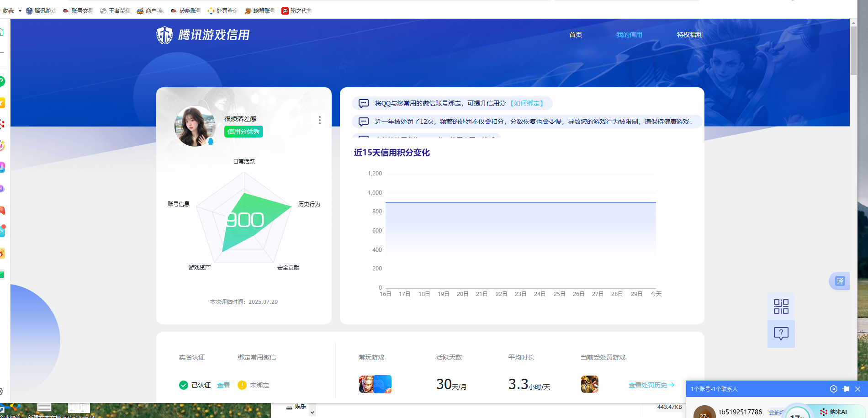
Task: Click the punished game icon under 当前受处罚游戏
Action: [590, 384]
